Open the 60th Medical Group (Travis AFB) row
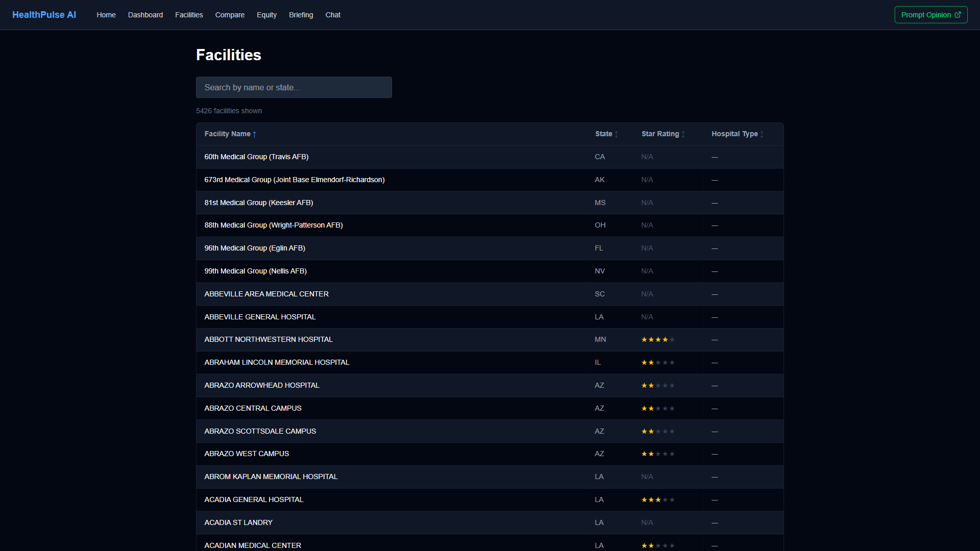 [x=490, y=157]
